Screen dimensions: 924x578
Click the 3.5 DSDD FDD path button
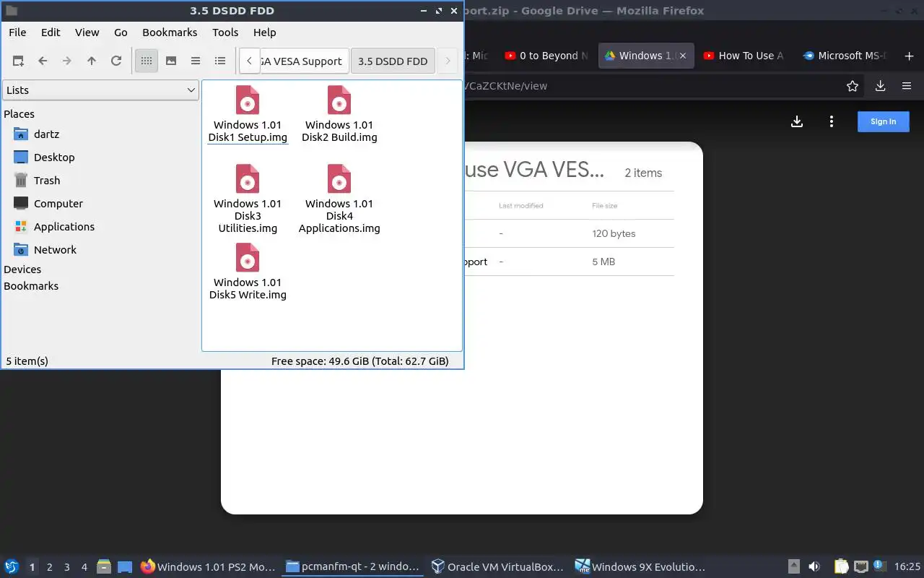393,61
